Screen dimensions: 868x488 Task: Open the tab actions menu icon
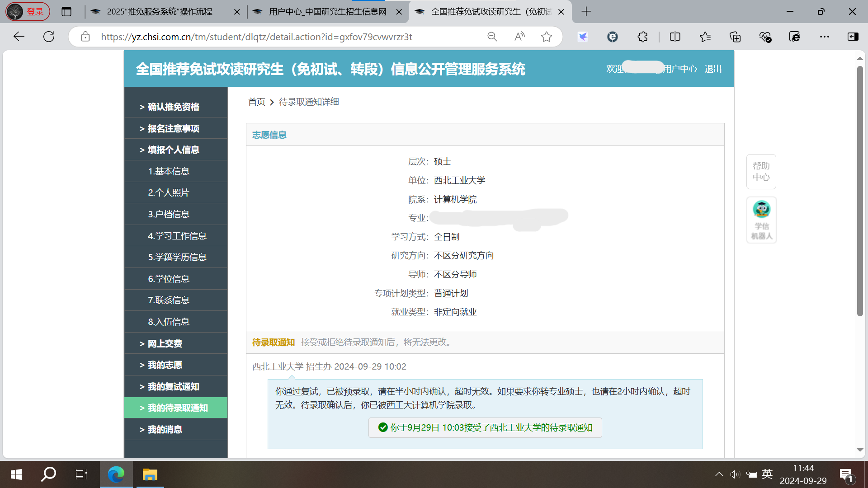[x=66, y=12]
